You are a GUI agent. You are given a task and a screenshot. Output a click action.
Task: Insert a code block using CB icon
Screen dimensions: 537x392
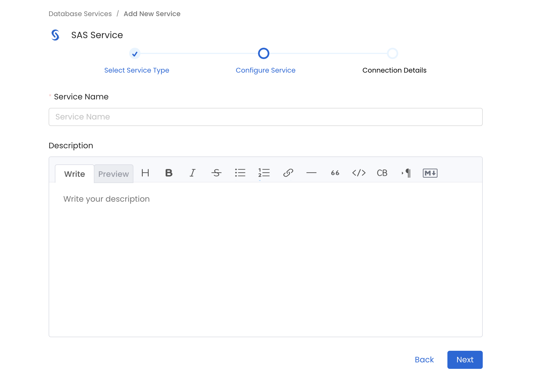(x=382, y=173)
